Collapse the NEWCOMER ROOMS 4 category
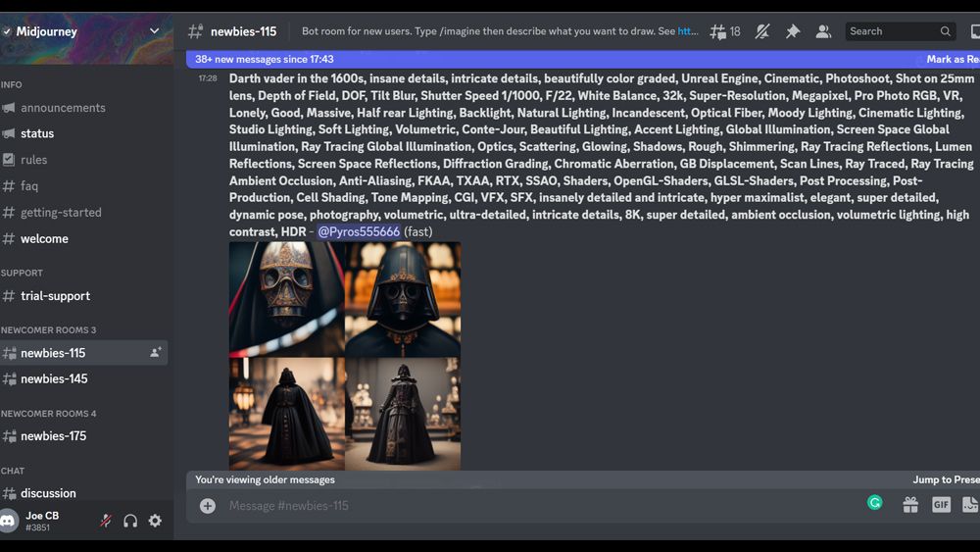980x552 pixels. click(x=48, y=413)
